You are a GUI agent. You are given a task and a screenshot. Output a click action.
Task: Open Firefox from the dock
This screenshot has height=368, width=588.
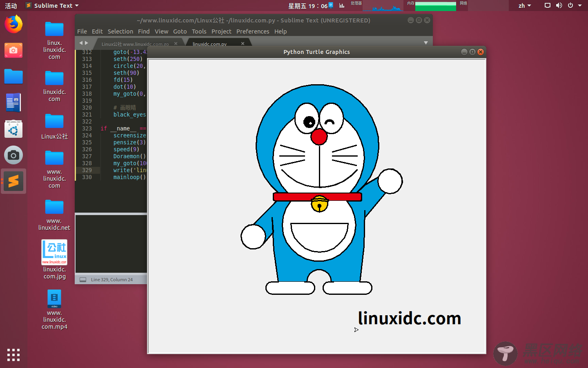[x=13, y=24]
